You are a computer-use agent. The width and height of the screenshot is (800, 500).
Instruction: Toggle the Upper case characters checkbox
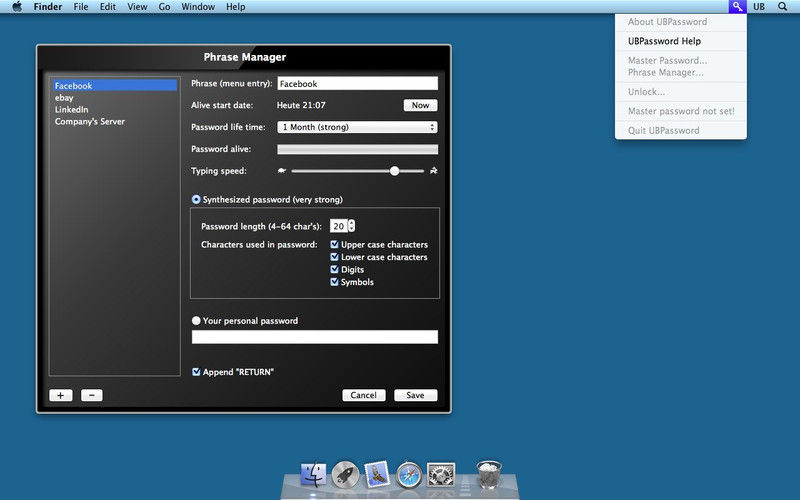coord(335,245)
